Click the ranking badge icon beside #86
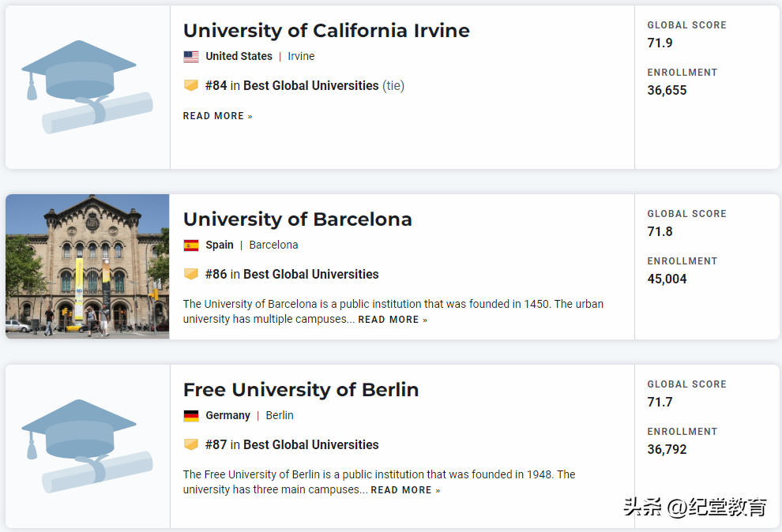Screen dimensions: 782x532 tap(191, 274)
